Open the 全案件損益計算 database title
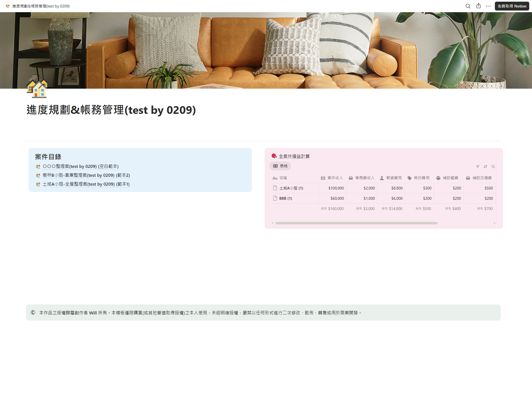This screenshot has width=532, height=397. [x=294, y=156]
